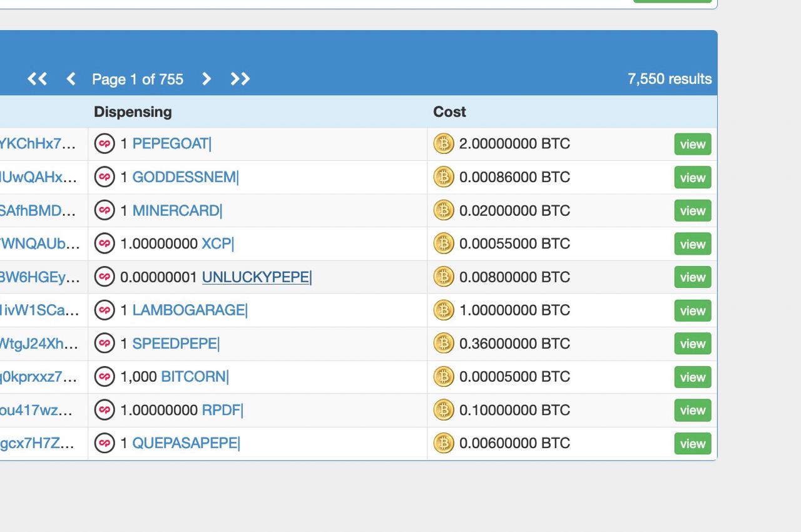
Task: Click the 2.00000000 BTC cost value
Action: coord(514,144)
